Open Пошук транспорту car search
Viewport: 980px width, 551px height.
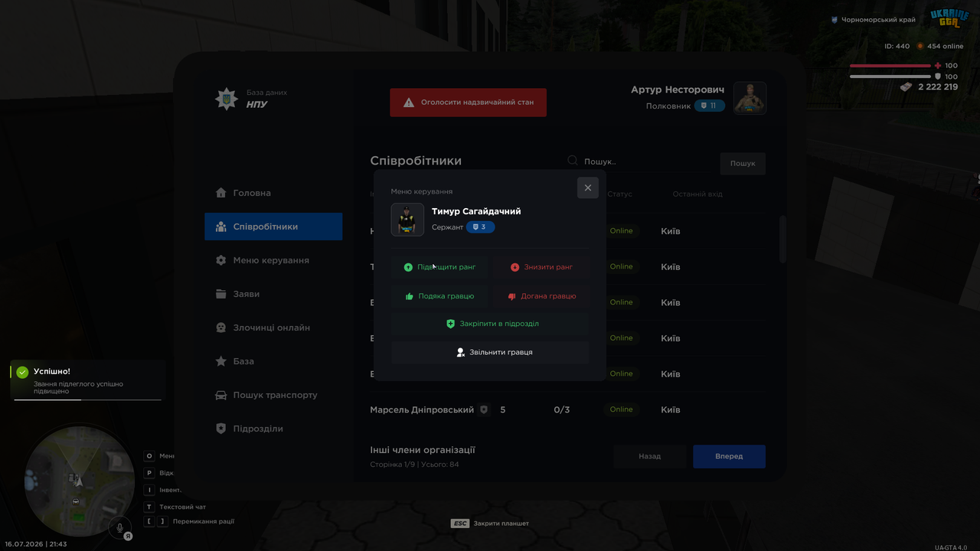click(273, 395)
